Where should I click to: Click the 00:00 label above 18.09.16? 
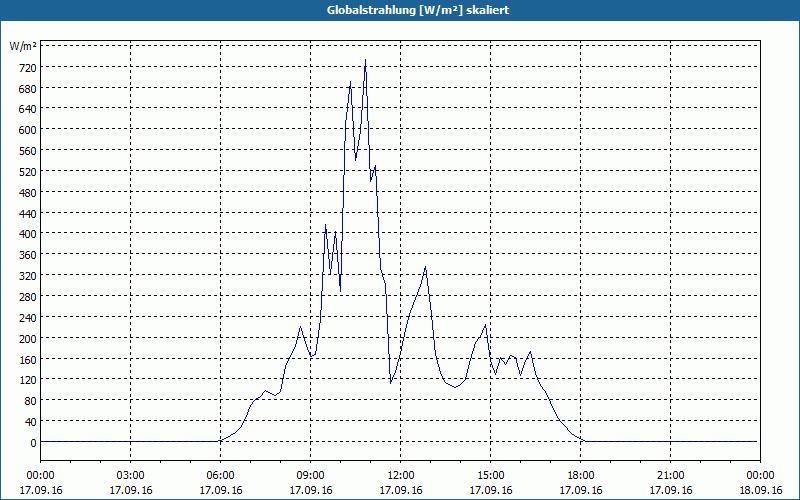760,476
